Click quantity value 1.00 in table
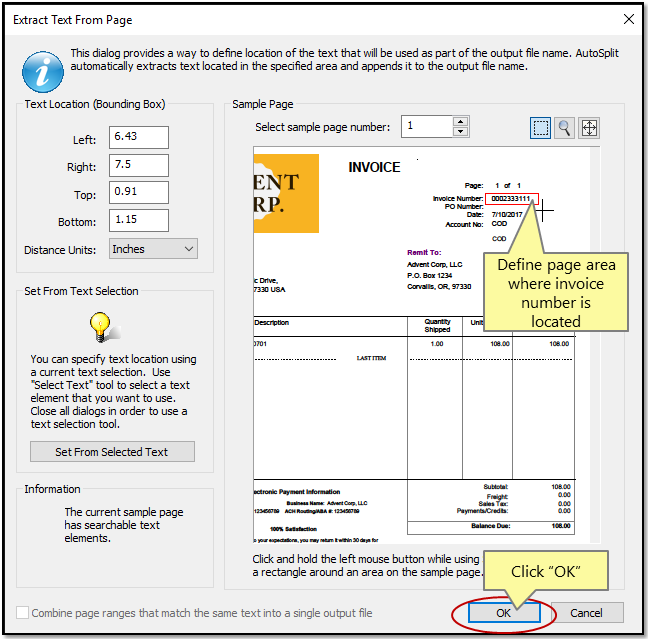 [437, 344]
